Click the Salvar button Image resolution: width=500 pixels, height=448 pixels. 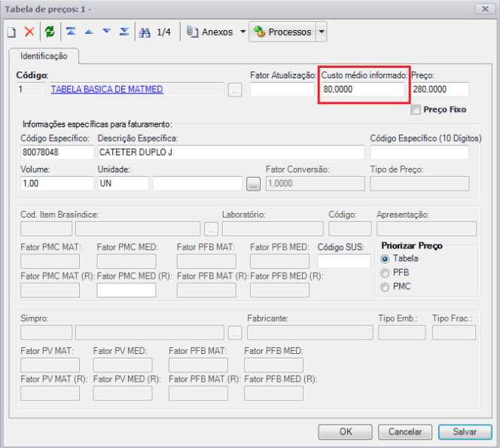click(465, 431)
